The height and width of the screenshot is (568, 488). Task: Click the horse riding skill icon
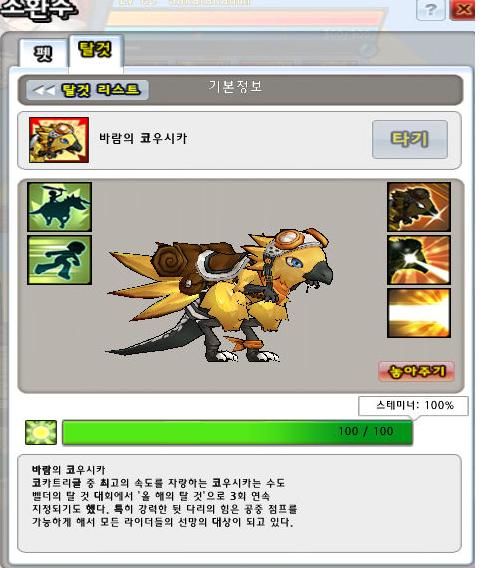[59, 206]
